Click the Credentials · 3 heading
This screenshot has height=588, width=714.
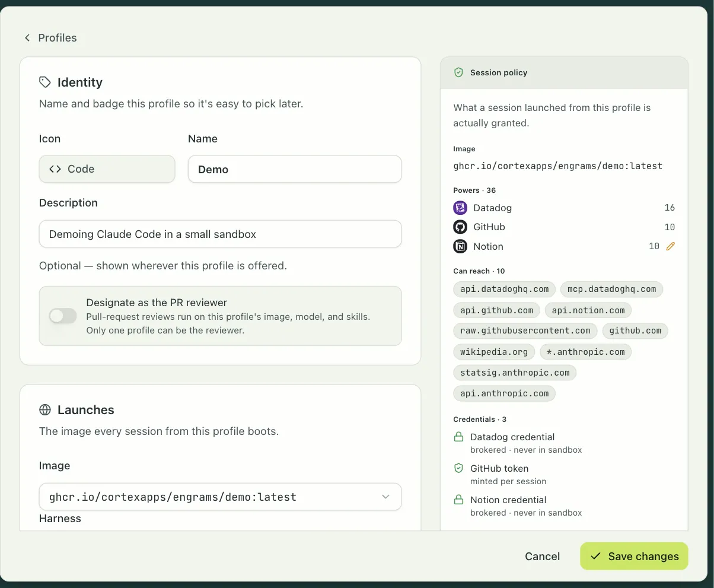click(x=480, y=419)
